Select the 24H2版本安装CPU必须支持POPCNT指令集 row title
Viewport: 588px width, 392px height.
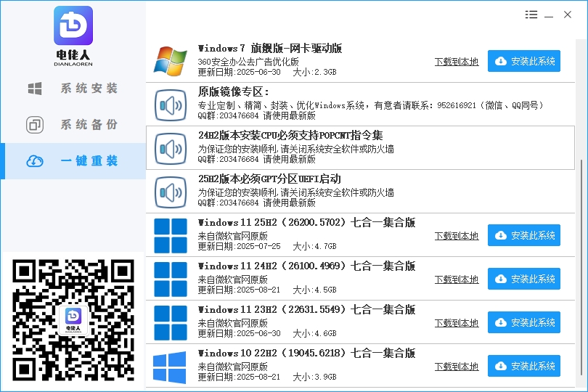[x=290, y=135]
